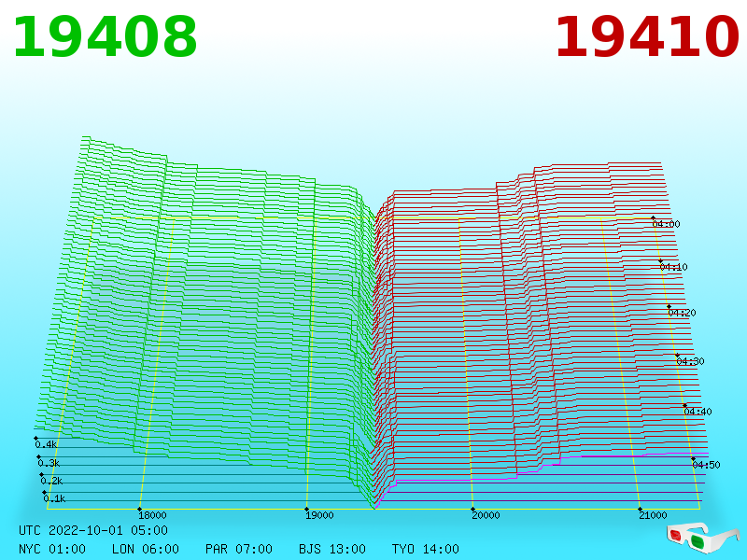The height and width of the screenshot is (560, 747).
Task: Click the red ask price 19410
Action: (x=647, y=37)
